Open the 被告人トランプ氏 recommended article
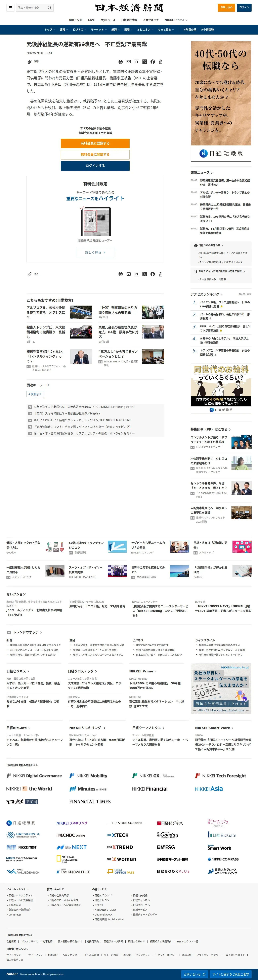Viewport: 258px width, 980px height. click(46, 332)
